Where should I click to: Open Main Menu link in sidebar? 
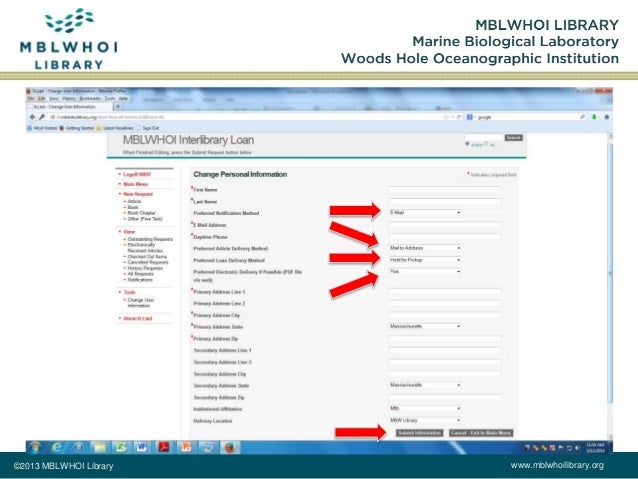(135, 184)
